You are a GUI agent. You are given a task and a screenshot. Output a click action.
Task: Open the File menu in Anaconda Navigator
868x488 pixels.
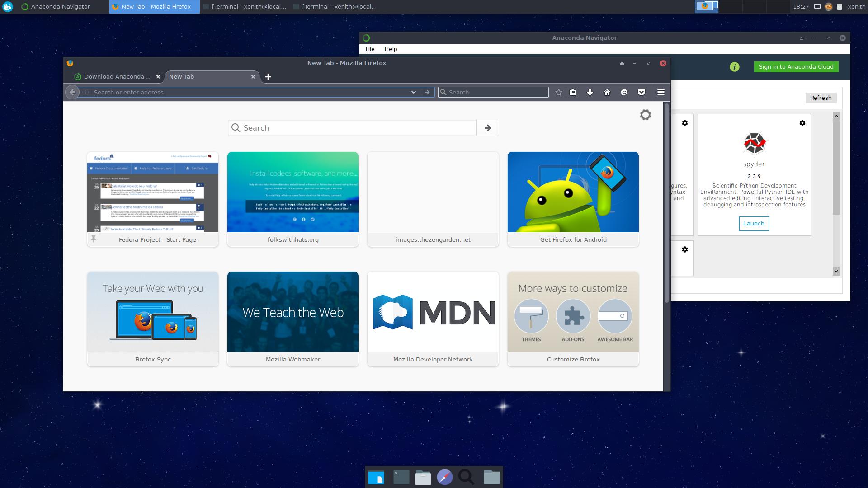tap(370, 49)
